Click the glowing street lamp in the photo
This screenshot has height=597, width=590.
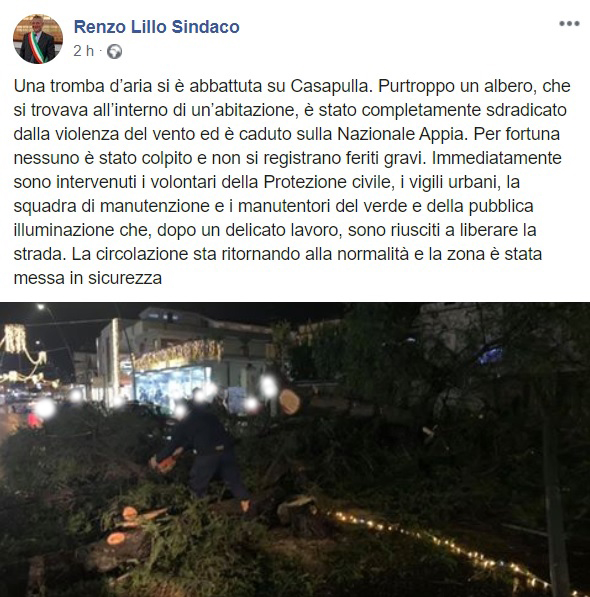point(40,306)
